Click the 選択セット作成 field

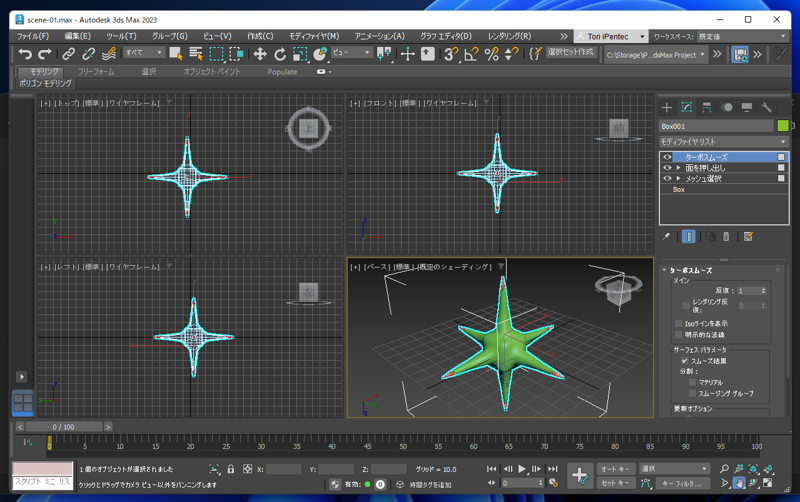pos(570,52)
